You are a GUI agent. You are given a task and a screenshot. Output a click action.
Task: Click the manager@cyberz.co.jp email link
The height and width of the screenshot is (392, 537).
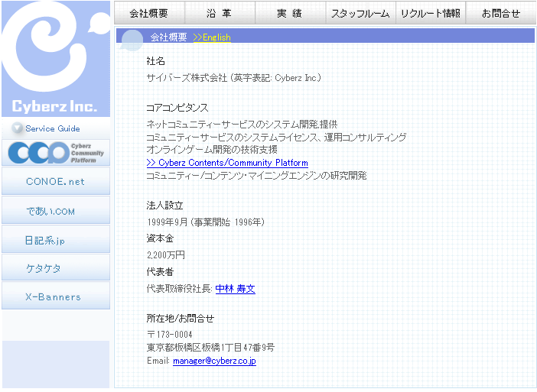(214, 361)
